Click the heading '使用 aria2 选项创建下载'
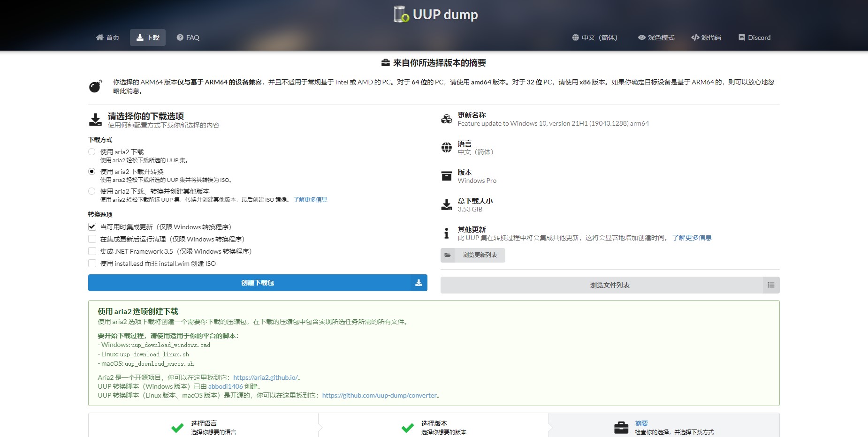 tap(138, 311)
